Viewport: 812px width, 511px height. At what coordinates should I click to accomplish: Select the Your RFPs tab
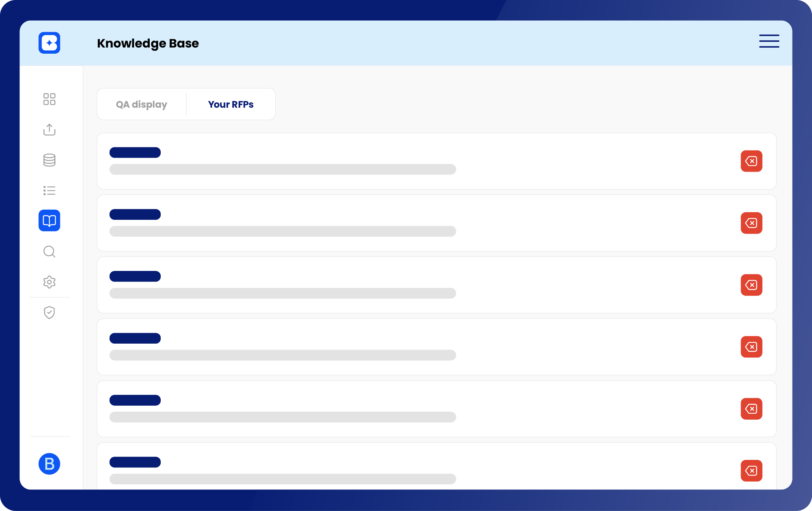(x=230, y=104)
